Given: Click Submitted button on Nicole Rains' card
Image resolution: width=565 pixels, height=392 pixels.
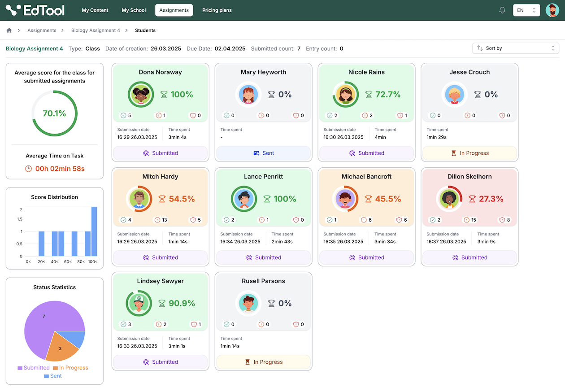Looking at the screenshot, I should 367,153.
